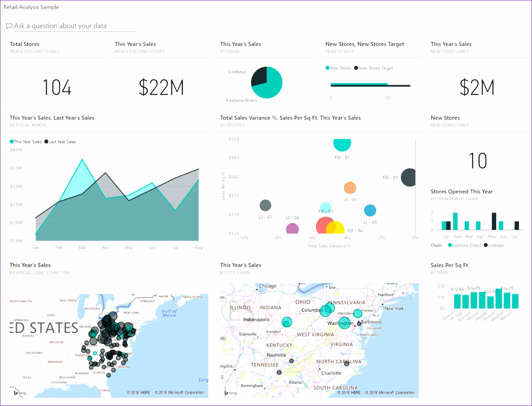This screenshot has width=532, height=406.
Task: Click the New Stores legend dot
Action: point(327,68)
